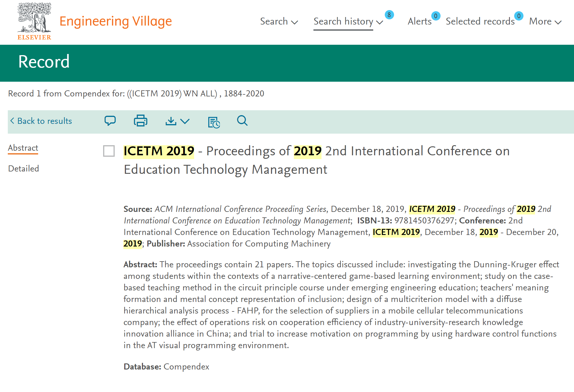This screenshot has width=574, height=392.
Task: Click the print icon
Action: coord(141,121)
